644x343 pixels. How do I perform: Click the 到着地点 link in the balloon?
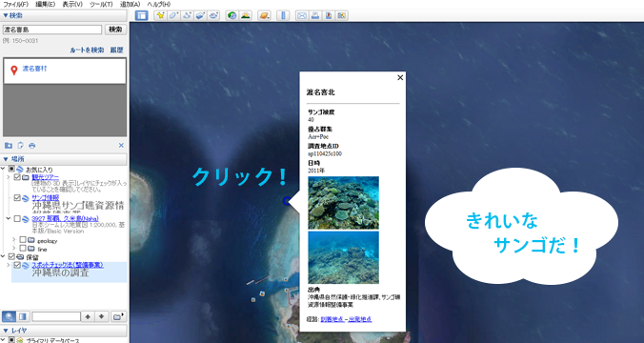[x=332, y=319]
